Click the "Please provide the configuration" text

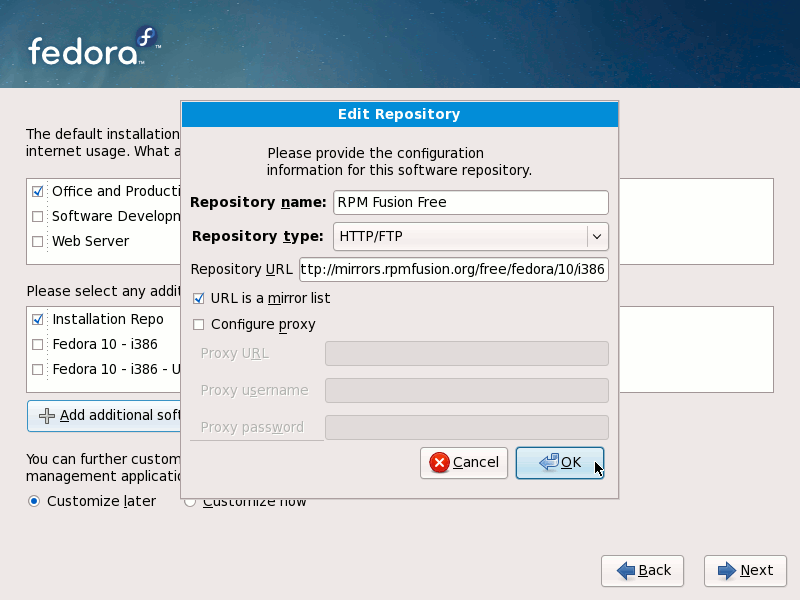coord(376,153)
